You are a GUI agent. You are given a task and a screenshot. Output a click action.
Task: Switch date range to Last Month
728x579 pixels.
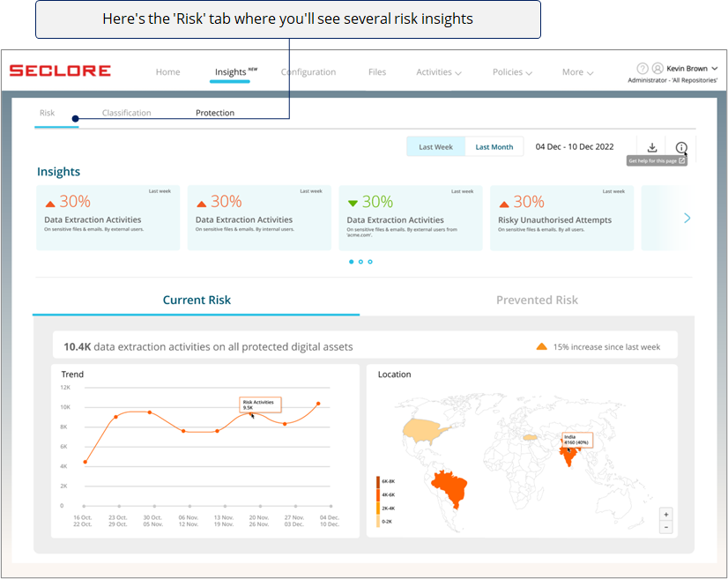(x=494, y=146)
